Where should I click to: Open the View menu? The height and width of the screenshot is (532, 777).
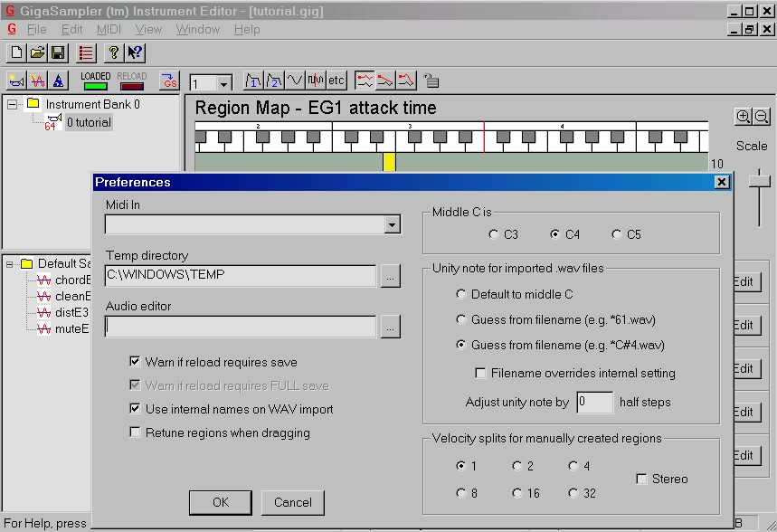[148, 29]
